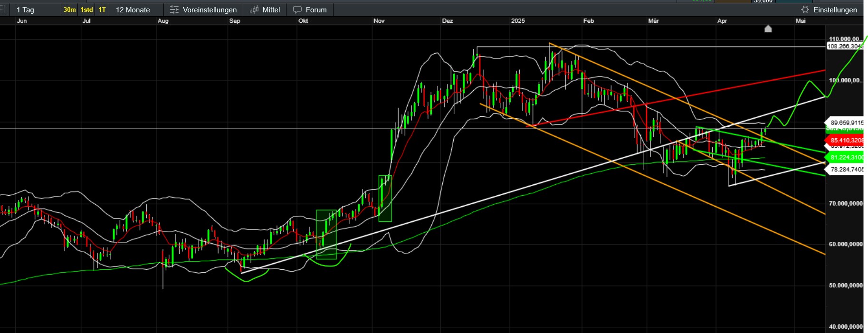Click the Mai label on time axis

pos(801,21)
